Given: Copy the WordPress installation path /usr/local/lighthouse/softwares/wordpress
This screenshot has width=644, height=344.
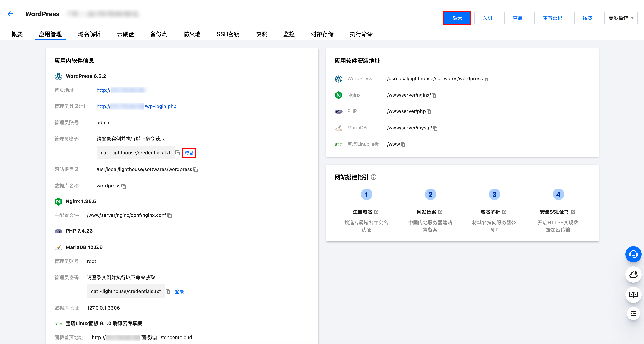Looking at the screenshot, I should (x=486, y=79).
